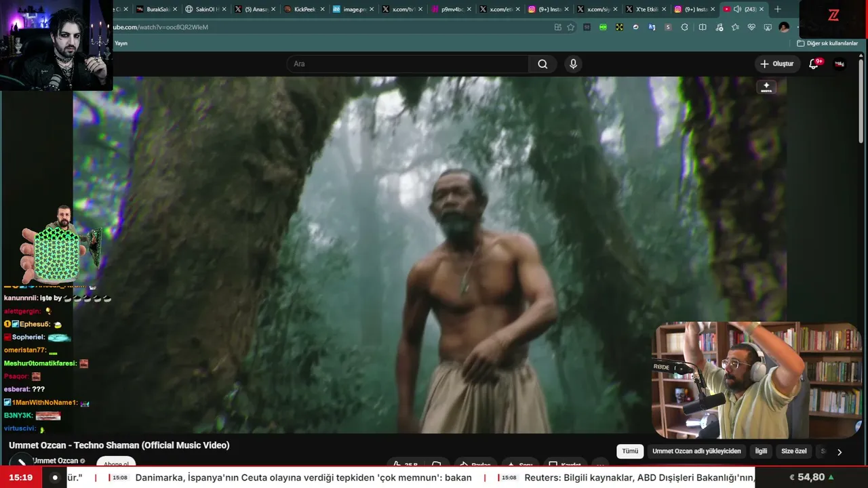This screenshot has width=868, height=488.
Task: Click chat username 'B3NY3K'
Action: pos(18,415)
